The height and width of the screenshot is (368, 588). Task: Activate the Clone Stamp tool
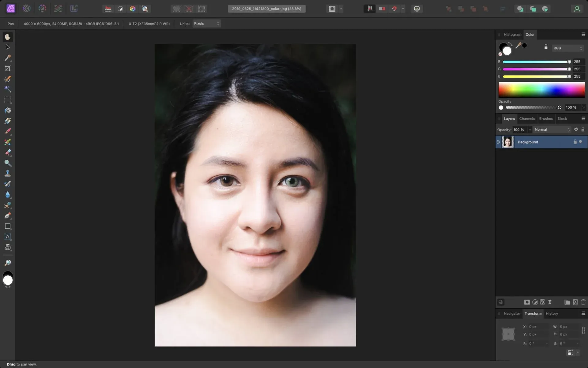pyautogui.click(x=8, y=174)
